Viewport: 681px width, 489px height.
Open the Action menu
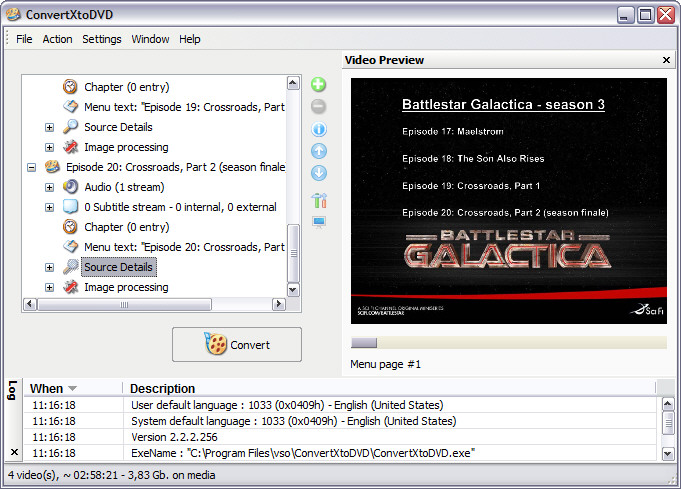[57, 39]
